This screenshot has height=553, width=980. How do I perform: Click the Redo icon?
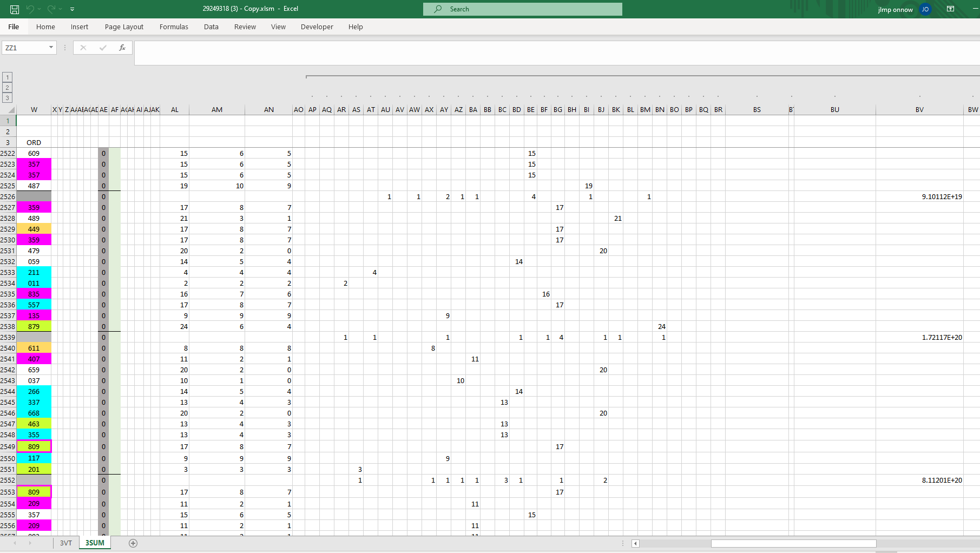[52, 9]
